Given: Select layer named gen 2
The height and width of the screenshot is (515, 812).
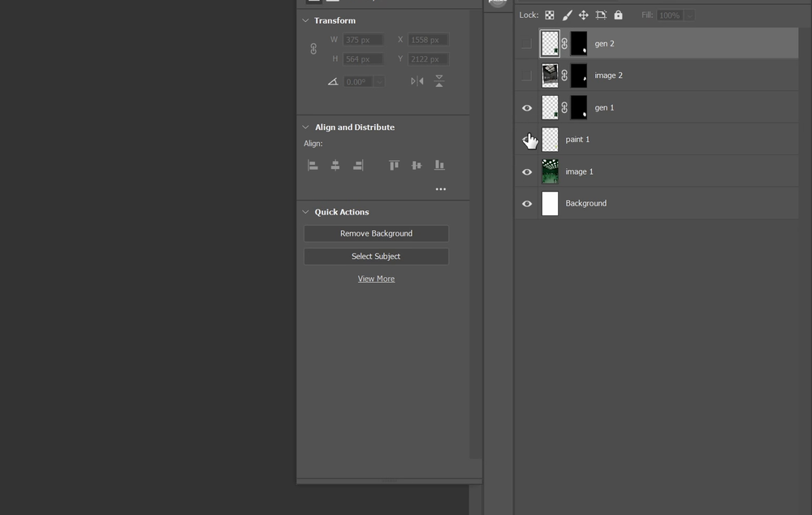Looking at the screenshot, I should coord(604,44).
